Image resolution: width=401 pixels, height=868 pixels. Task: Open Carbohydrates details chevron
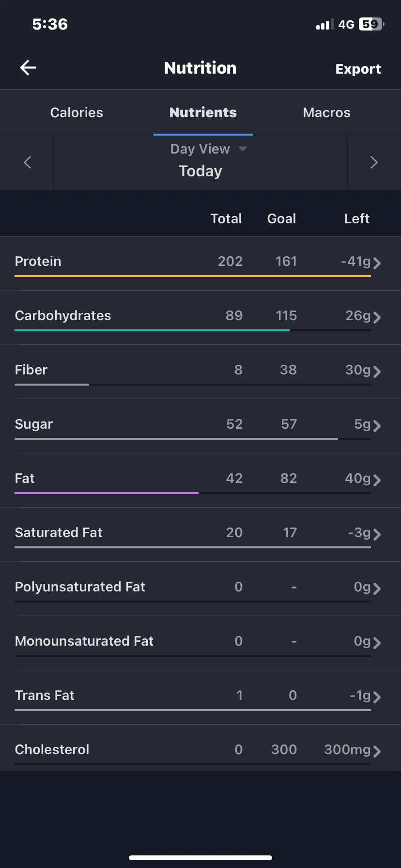377,317
